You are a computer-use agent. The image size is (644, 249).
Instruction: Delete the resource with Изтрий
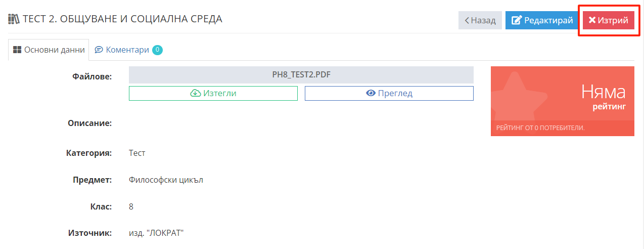pos(609,20)
